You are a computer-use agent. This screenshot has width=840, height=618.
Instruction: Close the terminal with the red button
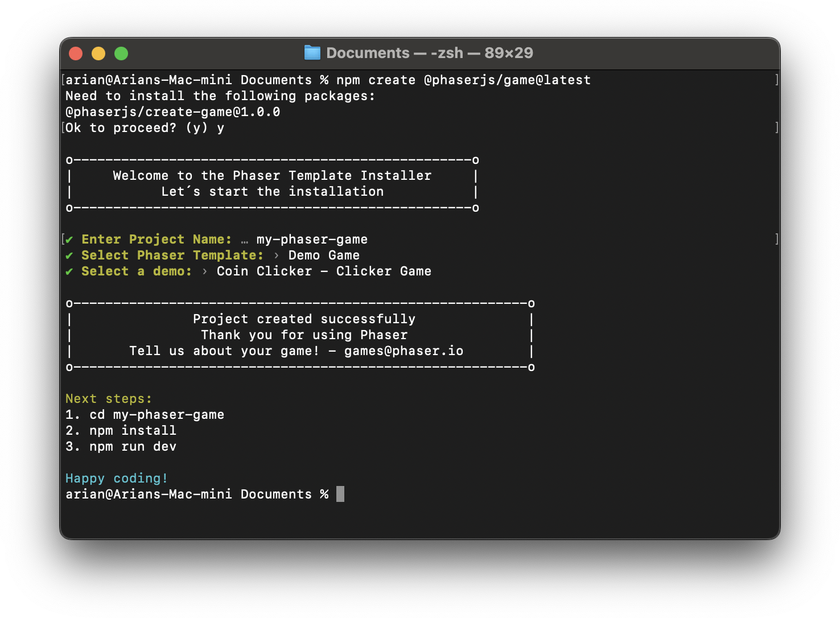tap(76, 53)
